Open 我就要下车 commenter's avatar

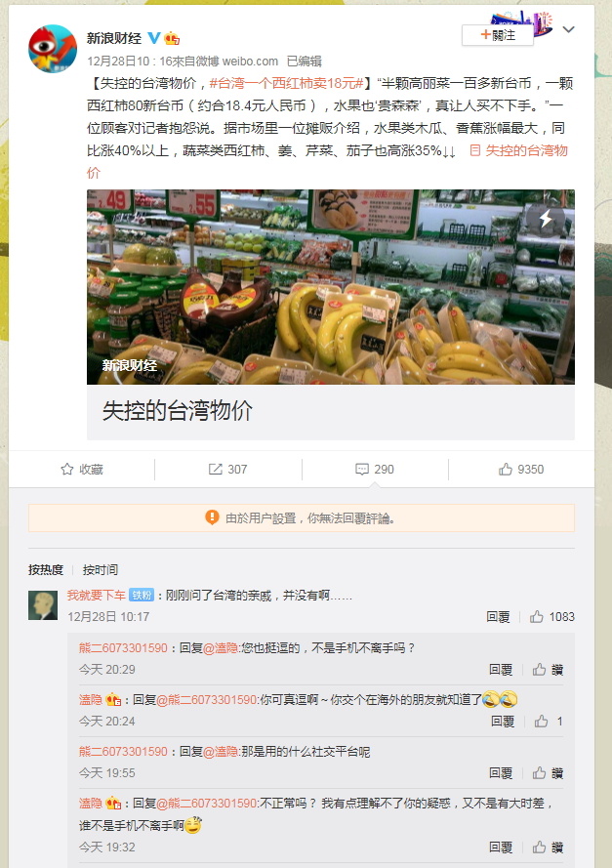[x=43, y=605]
